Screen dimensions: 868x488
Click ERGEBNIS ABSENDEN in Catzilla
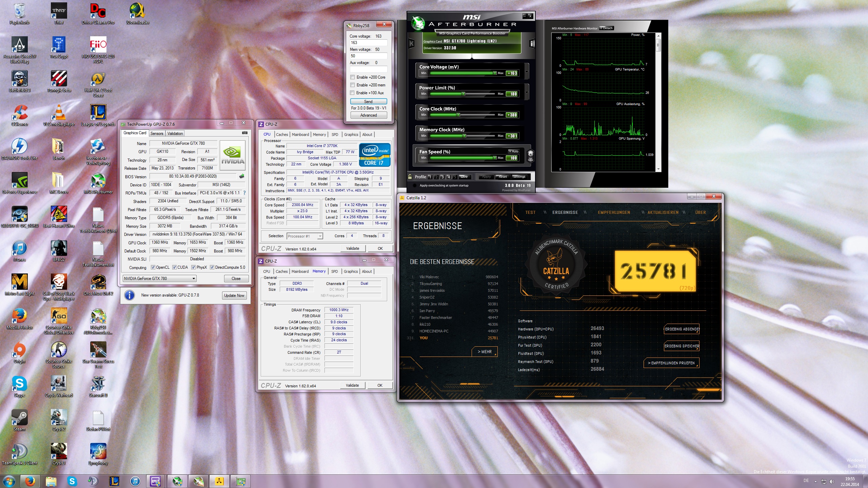[682, 329]
